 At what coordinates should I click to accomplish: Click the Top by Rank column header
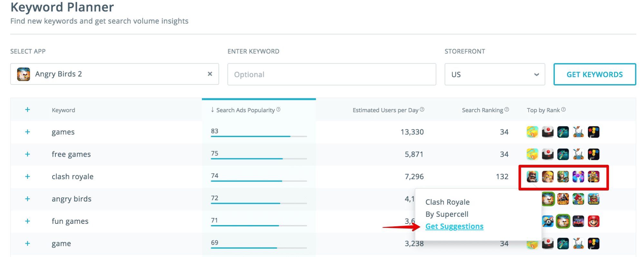tap(543, 110)
